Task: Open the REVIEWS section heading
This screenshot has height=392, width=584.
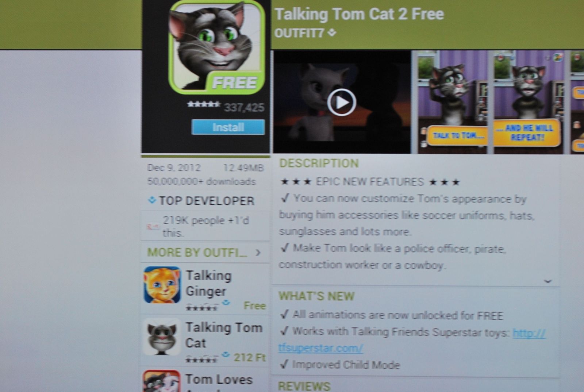Action: [x=304, y=386]
